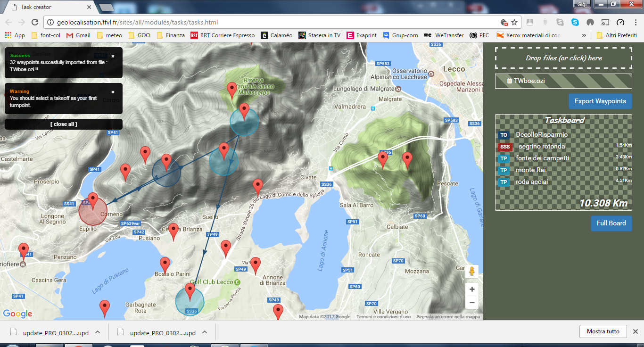The image size is (644, 347).
Task: Dismiss the Warning notification with its X
Action: click(x=113, y=92)
